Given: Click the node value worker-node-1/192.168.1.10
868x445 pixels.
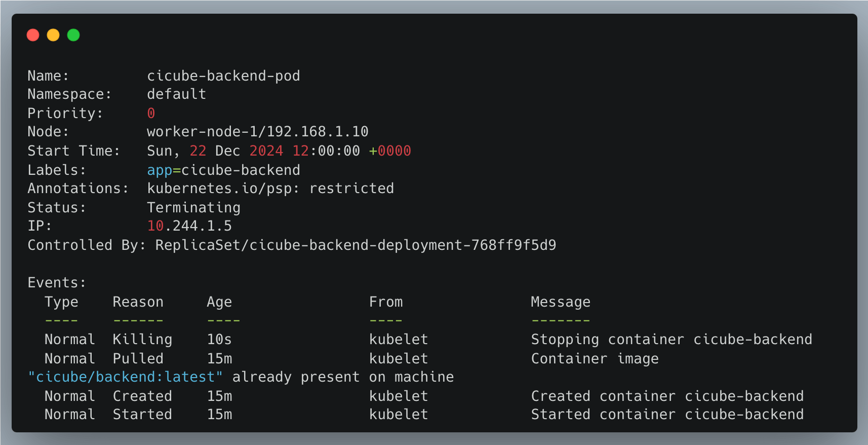Looking at the screenshot, I should (257, 132).
